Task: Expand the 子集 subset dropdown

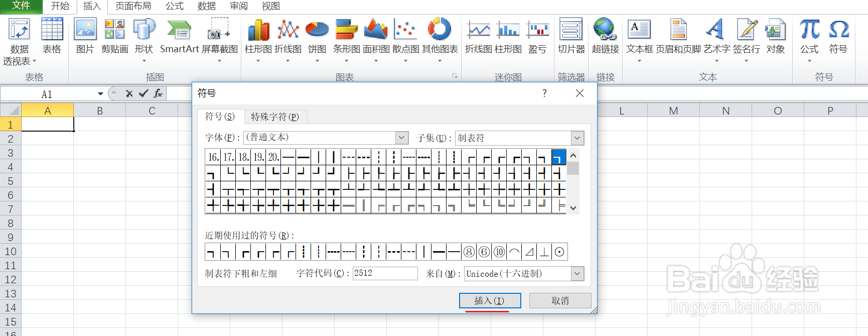Action: point(577,138)
